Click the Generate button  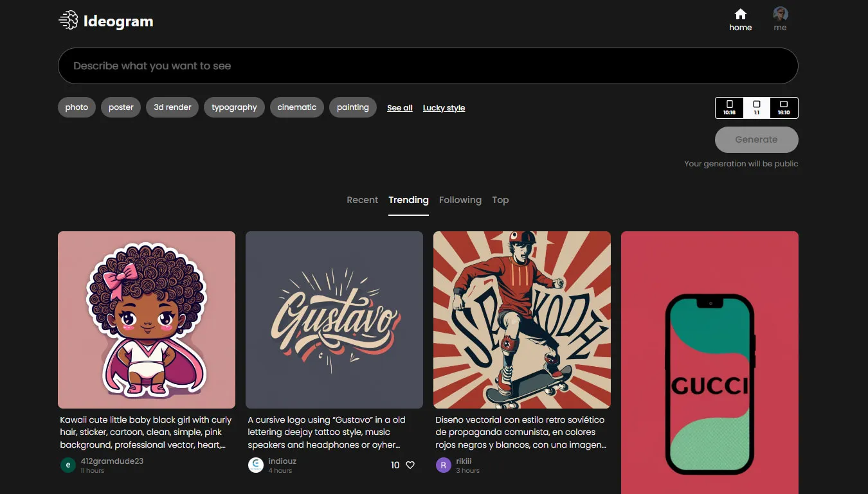point(757,139)
